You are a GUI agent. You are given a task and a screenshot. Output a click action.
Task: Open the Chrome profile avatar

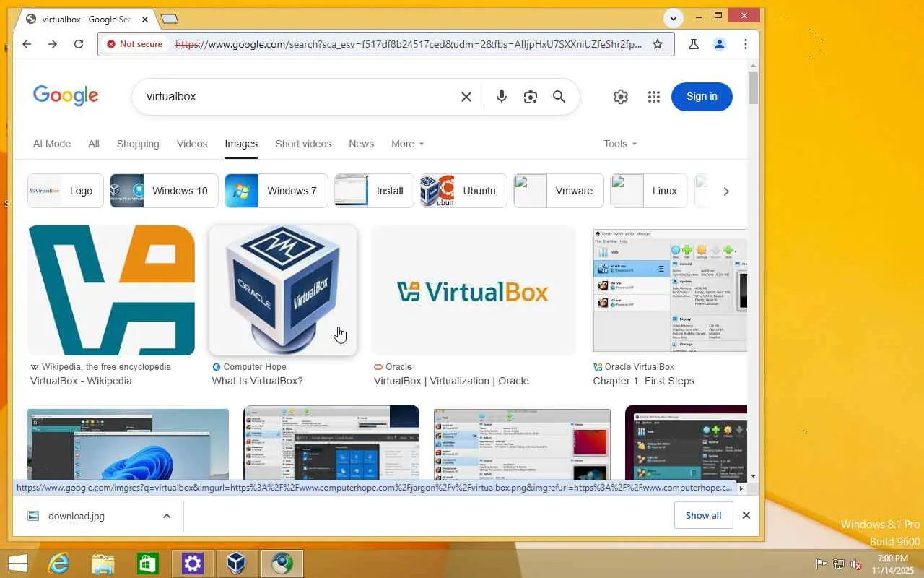click(x=720, y=44)
